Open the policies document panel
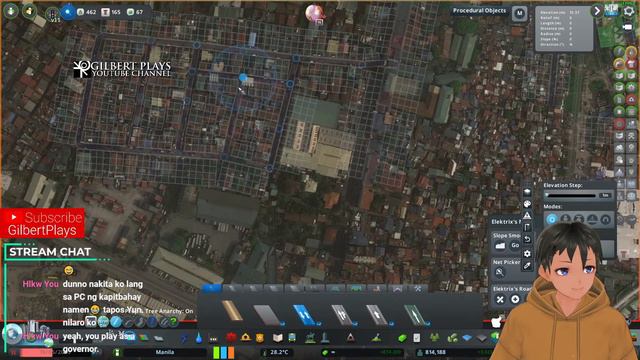The height and width of the screenshot is (360, 640). click(417, 338)
